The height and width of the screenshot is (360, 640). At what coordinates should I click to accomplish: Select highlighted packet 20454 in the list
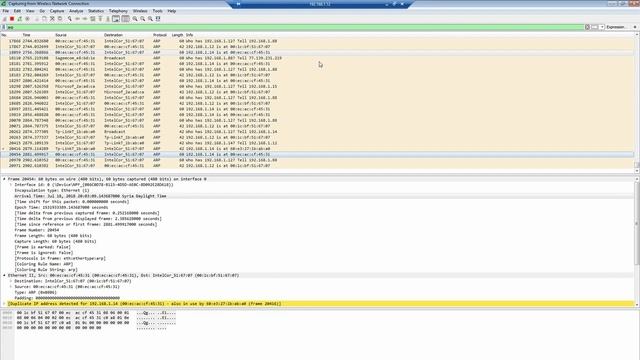318,154
